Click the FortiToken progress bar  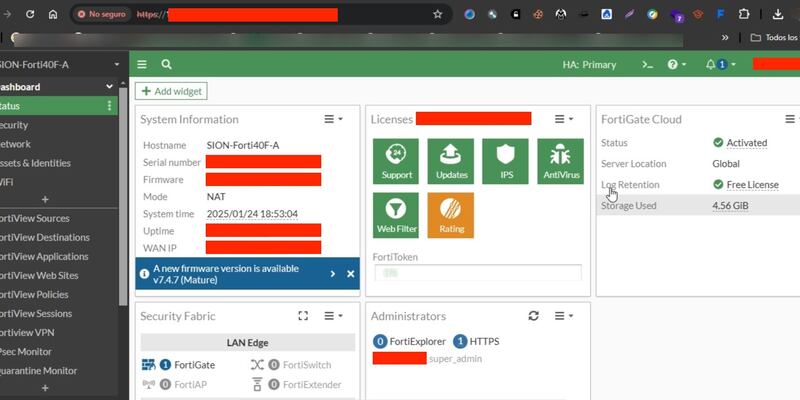(478, 273)
